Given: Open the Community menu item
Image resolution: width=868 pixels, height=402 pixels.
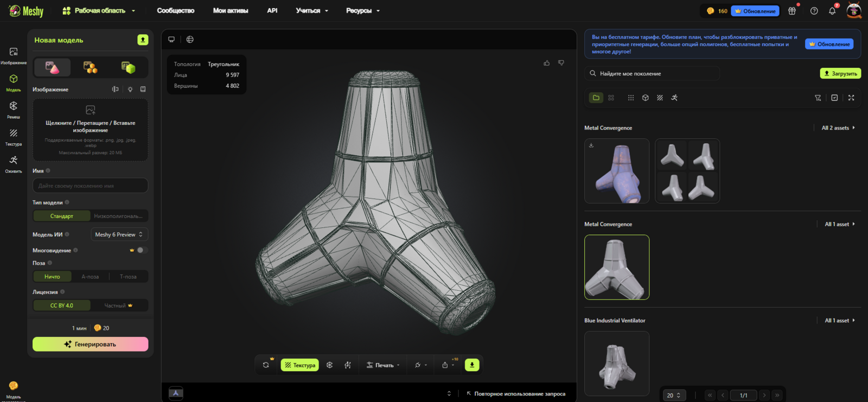Looking at the screenshot, I should tap(175, 11).
